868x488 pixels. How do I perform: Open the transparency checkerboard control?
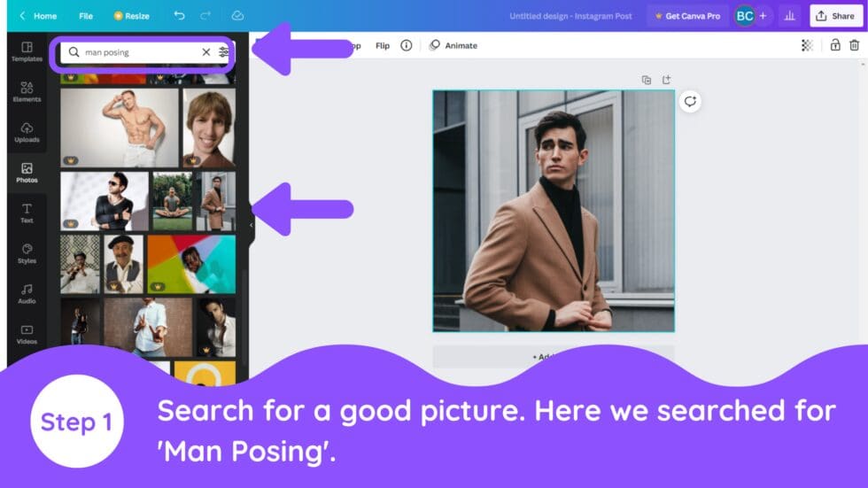(x=807, y=45)
